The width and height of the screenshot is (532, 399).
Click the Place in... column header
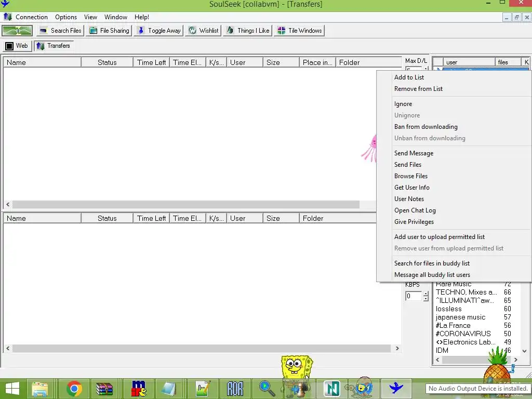click(317, 62)
